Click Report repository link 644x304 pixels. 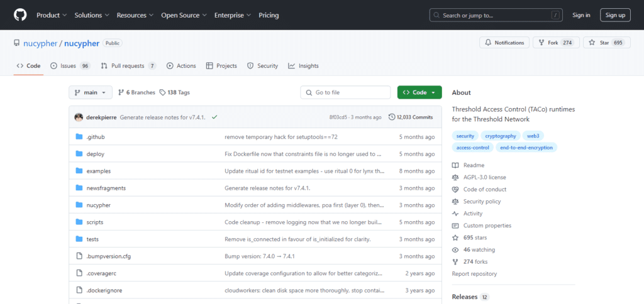pyautogui.click(x=474, y=274)
